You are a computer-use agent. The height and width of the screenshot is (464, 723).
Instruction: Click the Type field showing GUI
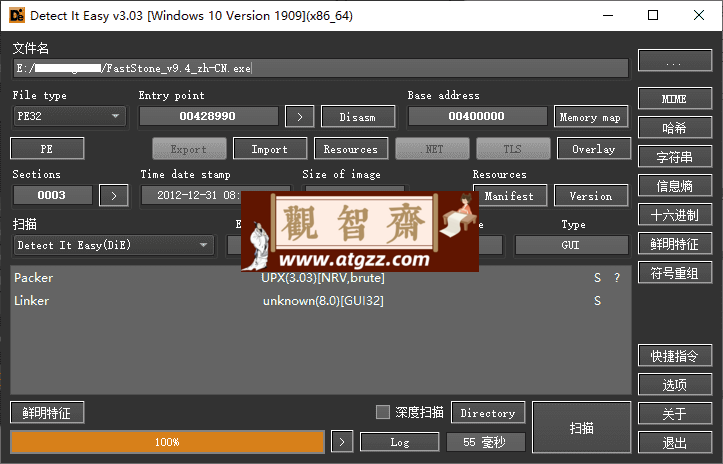(x=571, y=245)
